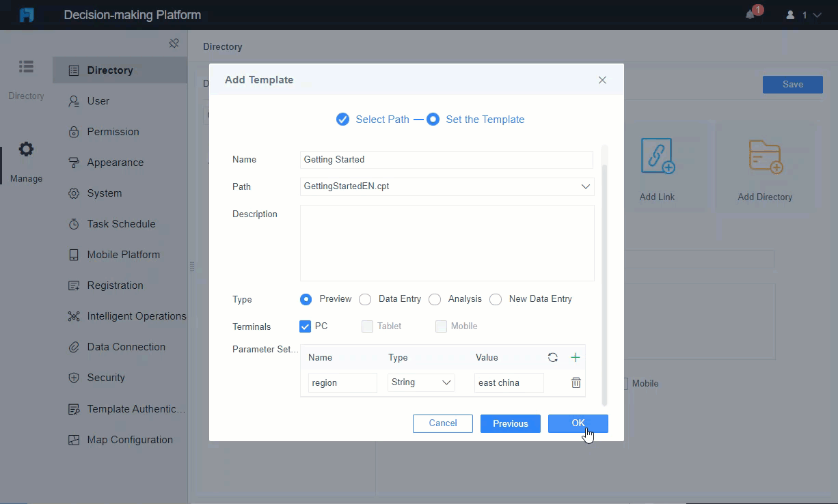Screen dimensions: 838x504
Task: Open the Permission menu item
Action: [x=120, y=132]
